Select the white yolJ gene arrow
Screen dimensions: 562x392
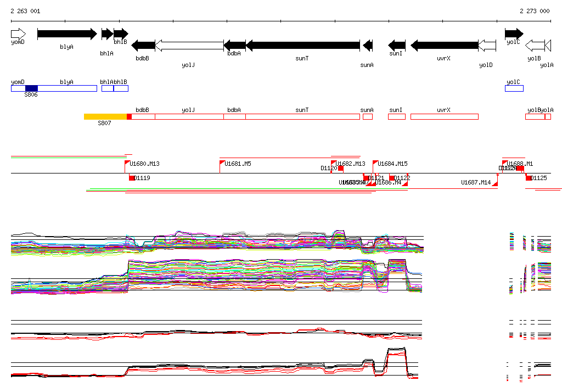click(189, 45)
